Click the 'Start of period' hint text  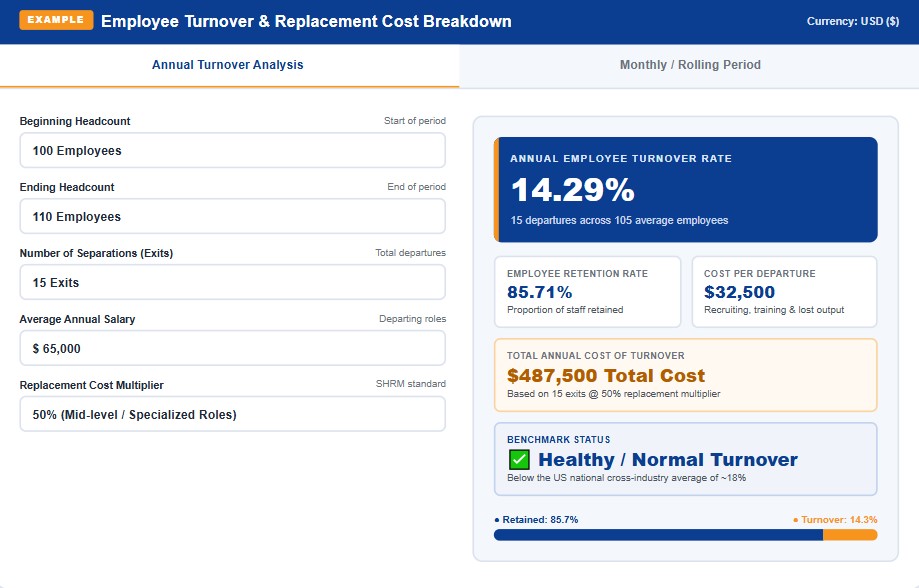click(x=415, y=121)
